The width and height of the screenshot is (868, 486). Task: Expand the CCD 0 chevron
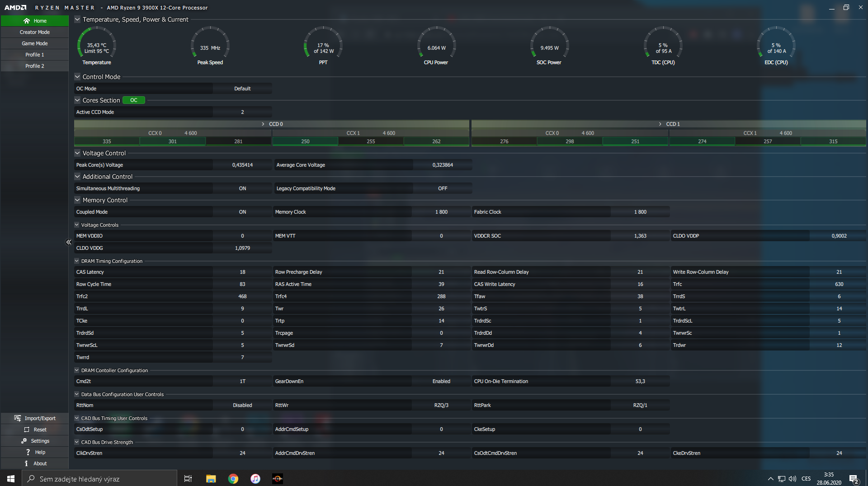pyautogui.click(x=263, y=124)
